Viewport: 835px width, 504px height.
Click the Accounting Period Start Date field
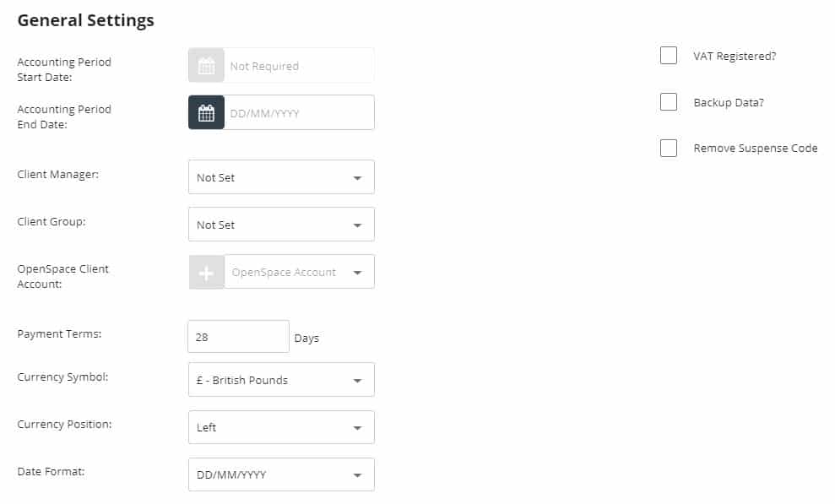pos(299,66)
